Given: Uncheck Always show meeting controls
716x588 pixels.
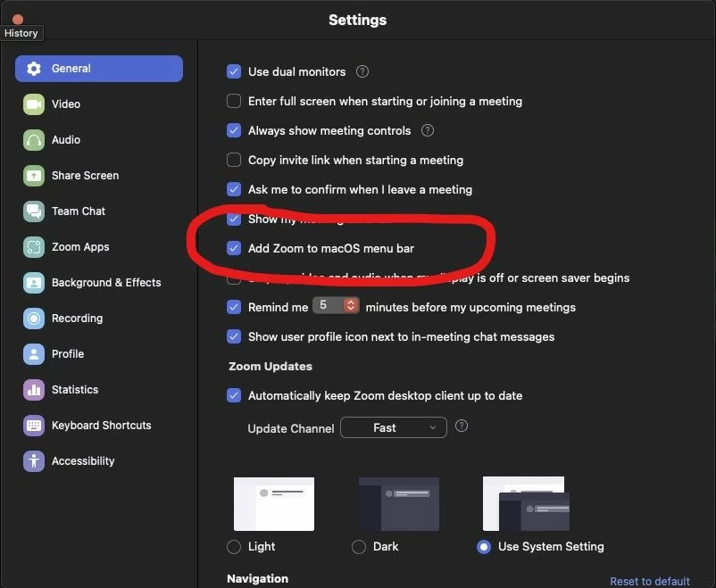Looking at the screenshot, I should click(234, 130).
